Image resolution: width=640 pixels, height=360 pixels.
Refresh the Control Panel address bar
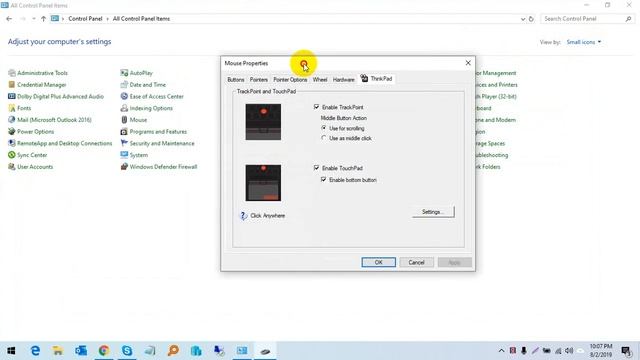click(531, 19)
